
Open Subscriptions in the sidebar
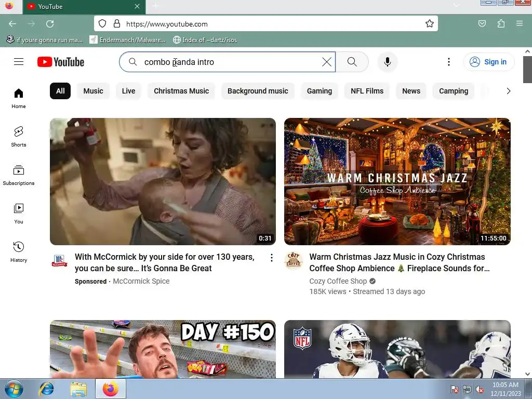19,175
